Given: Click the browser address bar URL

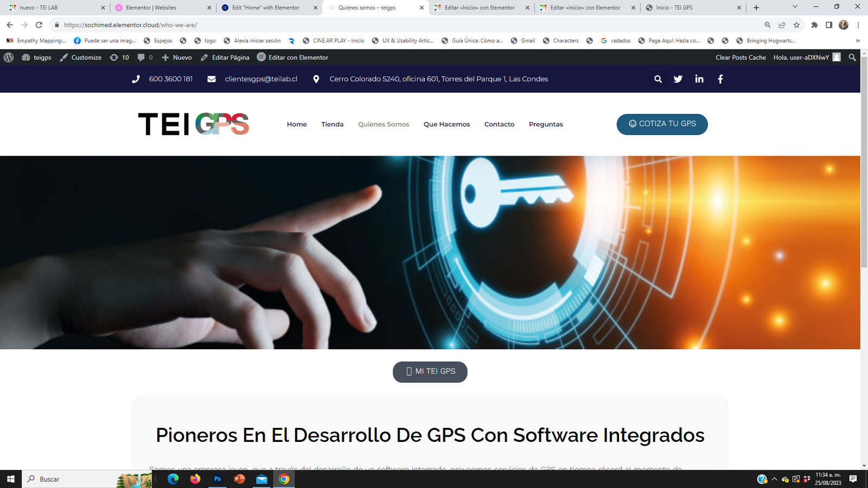Looking at the screenshot, I should coord(130,25).
